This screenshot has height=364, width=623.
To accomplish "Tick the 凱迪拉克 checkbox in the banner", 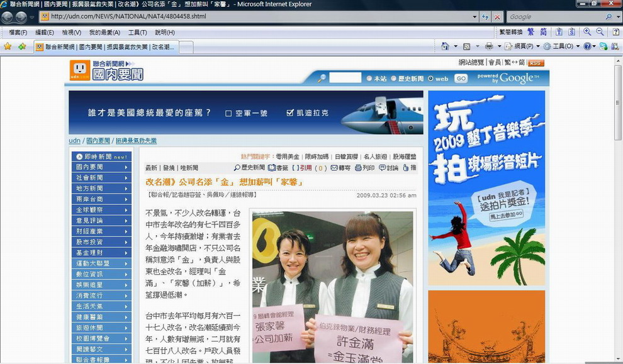I will (x=289, y=113).
